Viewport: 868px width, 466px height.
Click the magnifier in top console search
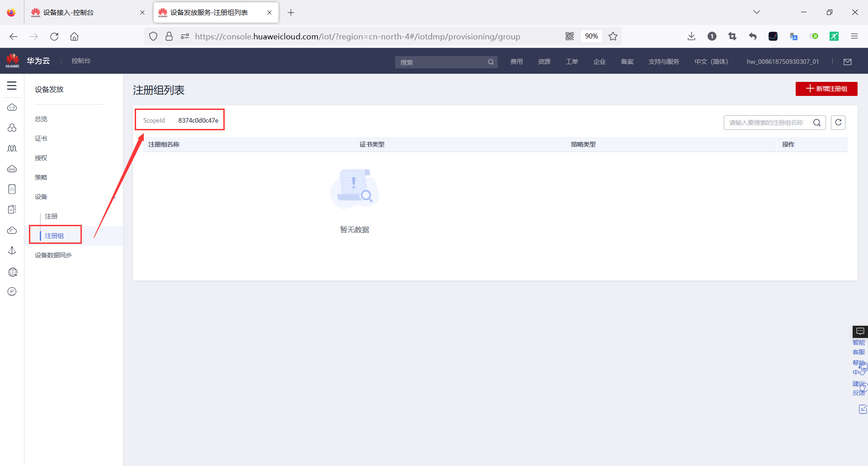point(491,62)
